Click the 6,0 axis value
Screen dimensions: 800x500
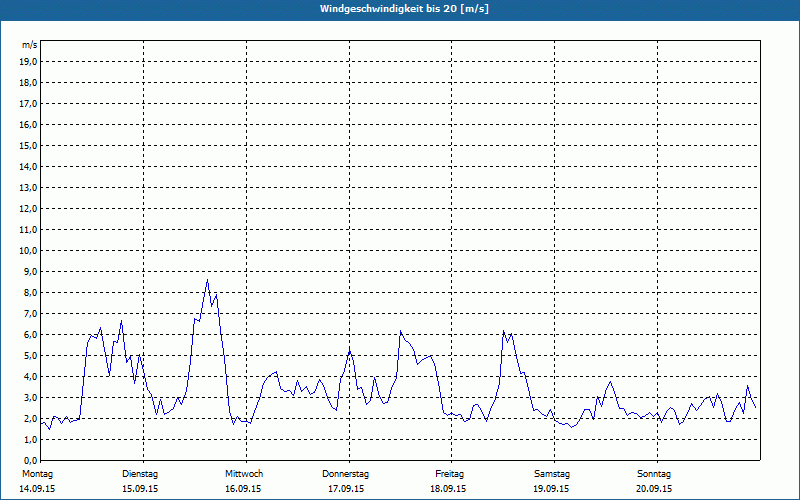[x=30, y=335]
